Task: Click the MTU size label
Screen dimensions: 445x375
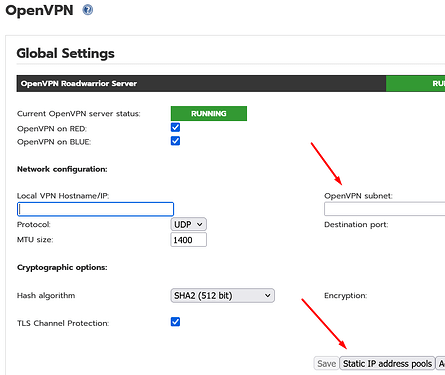Action: click(x=35, y=240)
